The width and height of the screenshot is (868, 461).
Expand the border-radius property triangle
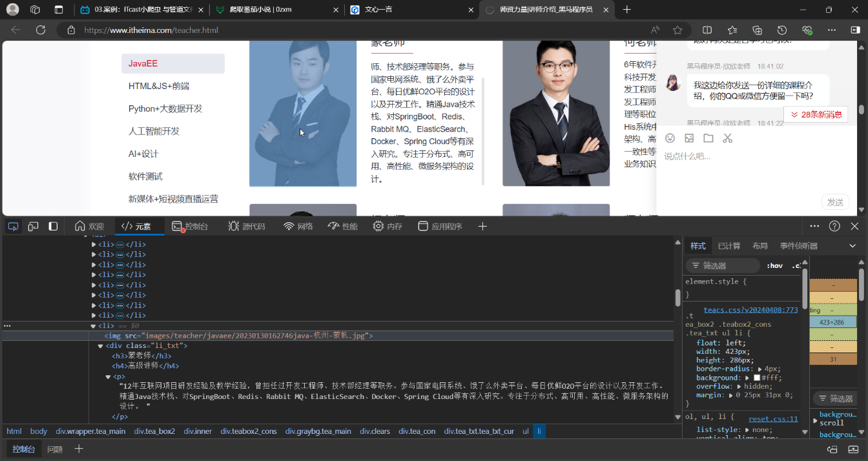[x=759, y=369]
